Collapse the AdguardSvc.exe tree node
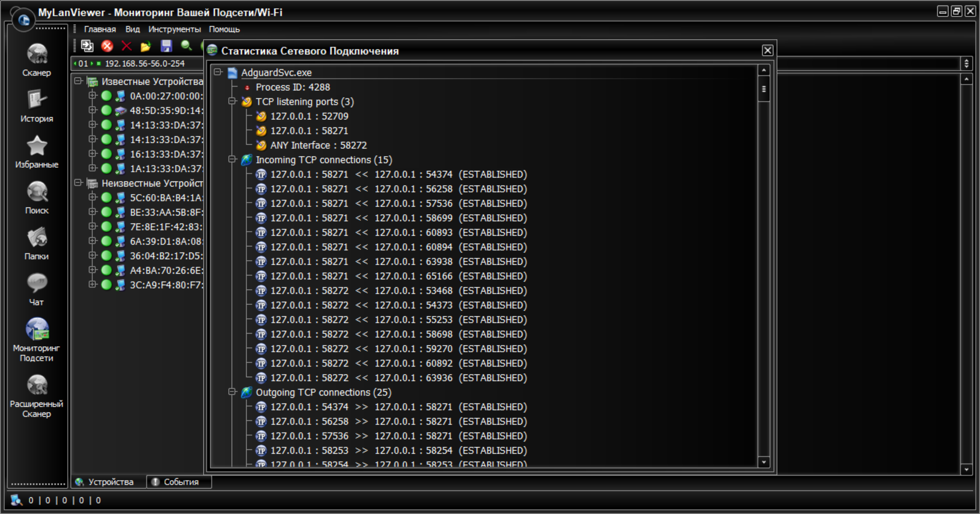 point(218,72)
